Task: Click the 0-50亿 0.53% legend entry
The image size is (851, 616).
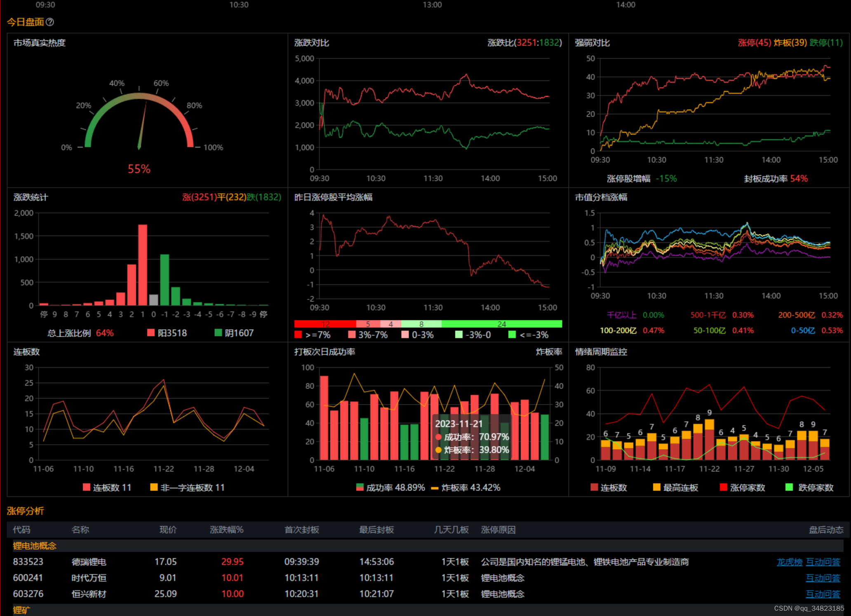Action: click(x=817, y=330)
